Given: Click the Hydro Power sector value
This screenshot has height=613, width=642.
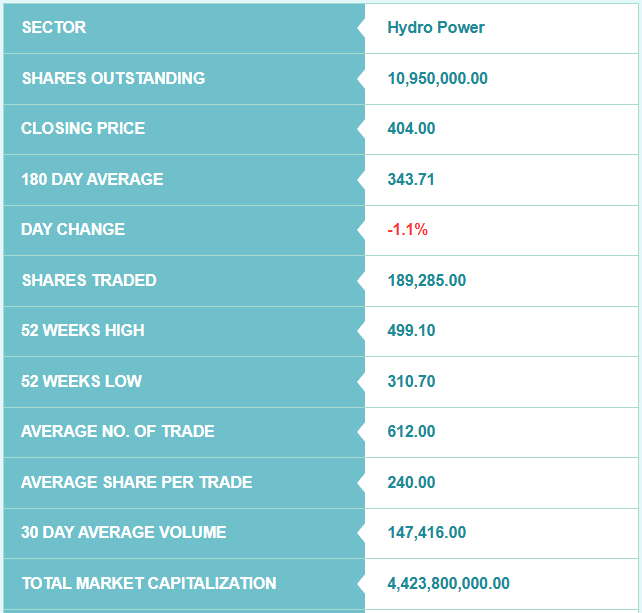Looking at the screenshot, I should (436, 28).
